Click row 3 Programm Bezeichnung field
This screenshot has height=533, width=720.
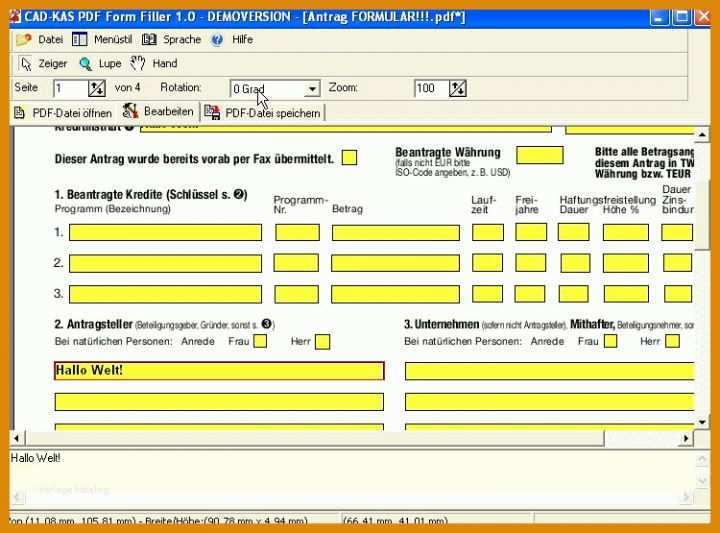[x=165, y=294]
